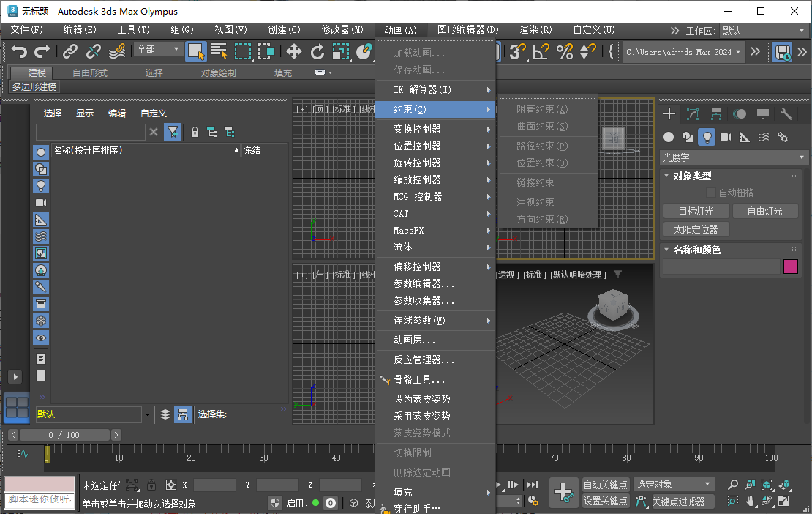Open the Motion panel icon
Viewport: 812px width, 514px height.
740,114
